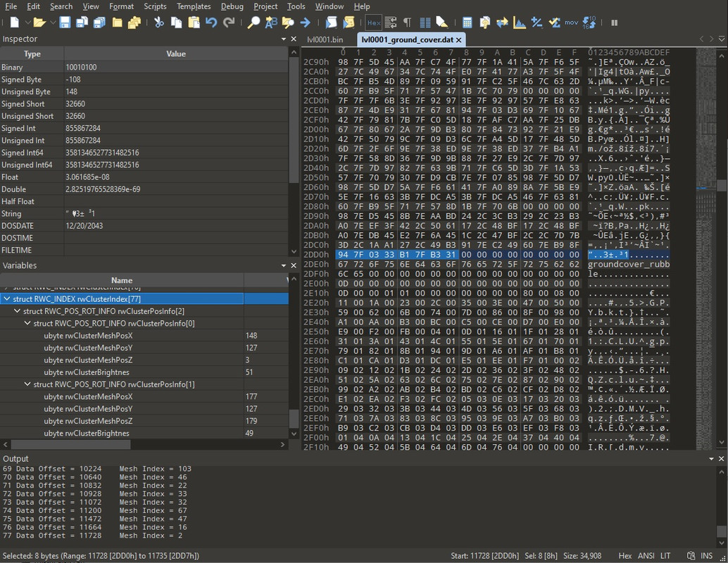Click the Redo arrow icon

tap(229, 23)
